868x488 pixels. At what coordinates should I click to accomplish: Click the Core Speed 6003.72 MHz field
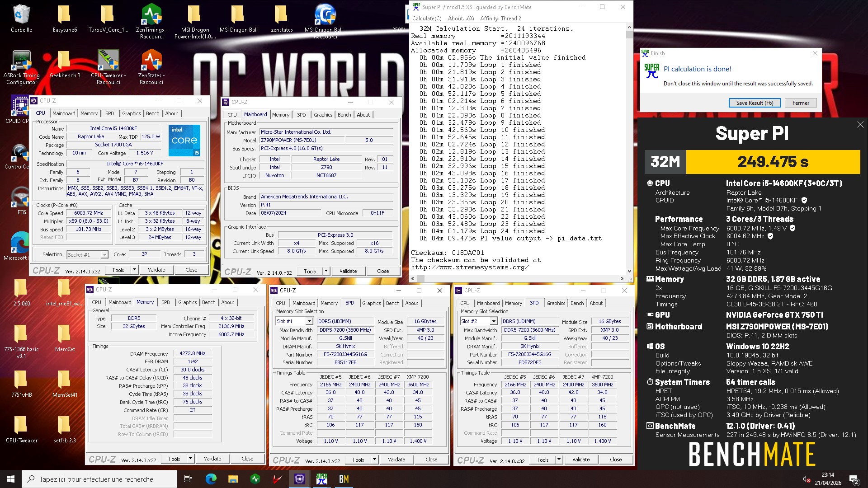click(x=89, y=213)
